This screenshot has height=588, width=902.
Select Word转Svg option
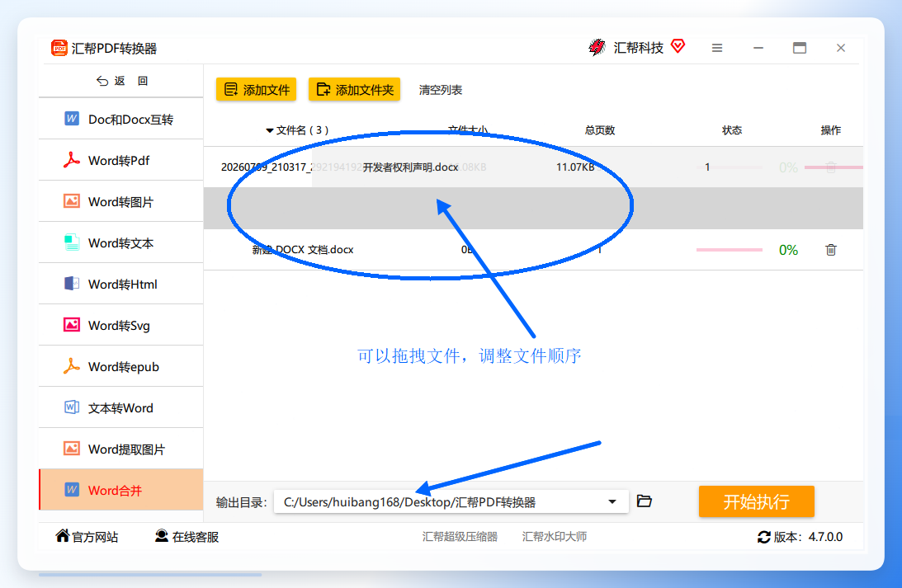click(121, 325)
